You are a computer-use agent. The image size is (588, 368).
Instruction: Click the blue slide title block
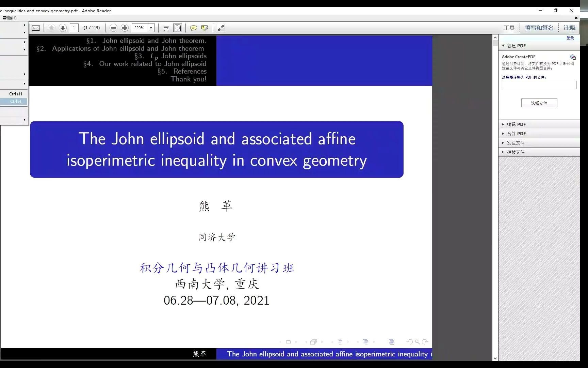point(217,149)
